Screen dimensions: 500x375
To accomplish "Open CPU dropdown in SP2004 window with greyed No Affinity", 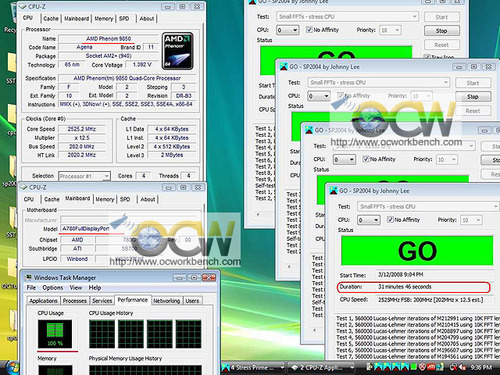I will point(319,96).
